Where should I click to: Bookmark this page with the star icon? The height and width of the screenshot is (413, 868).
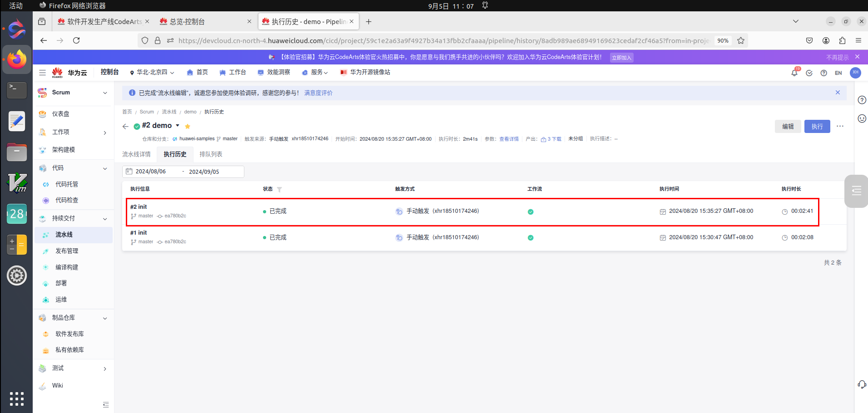(x=741, y=40)
